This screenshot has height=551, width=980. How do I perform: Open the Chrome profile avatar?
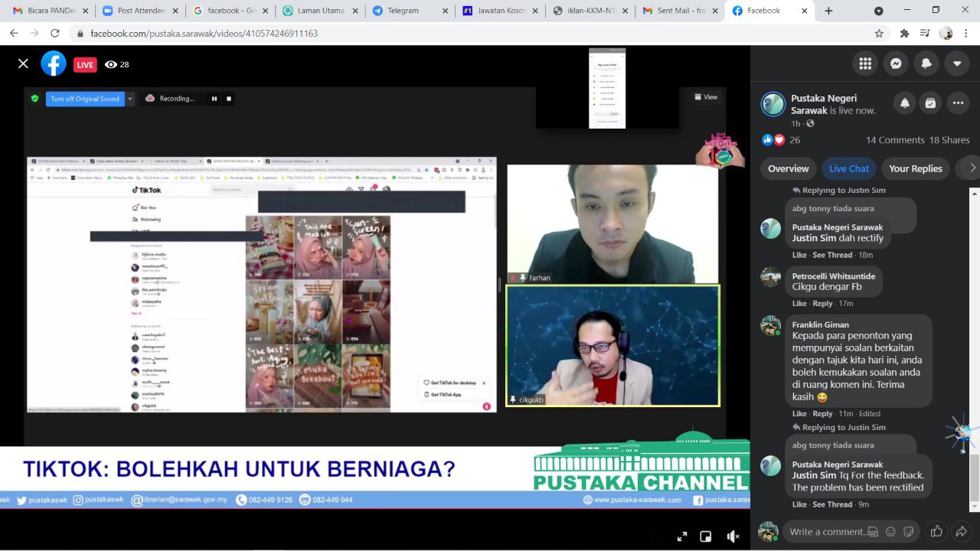[946, 34]
